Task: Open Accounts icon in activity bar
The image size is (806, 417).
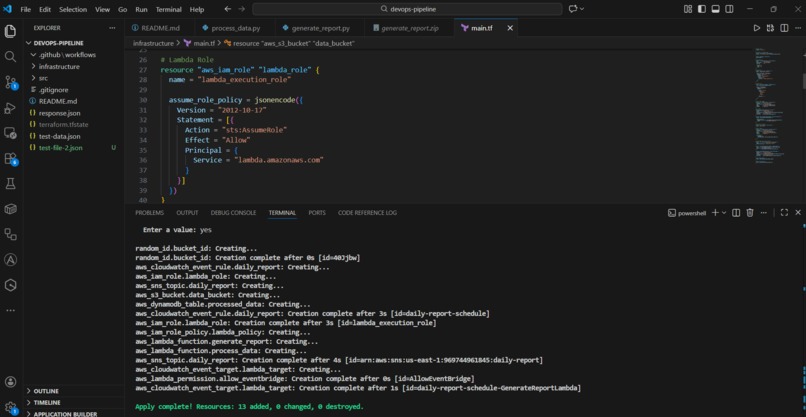Action: click(10, 382)
